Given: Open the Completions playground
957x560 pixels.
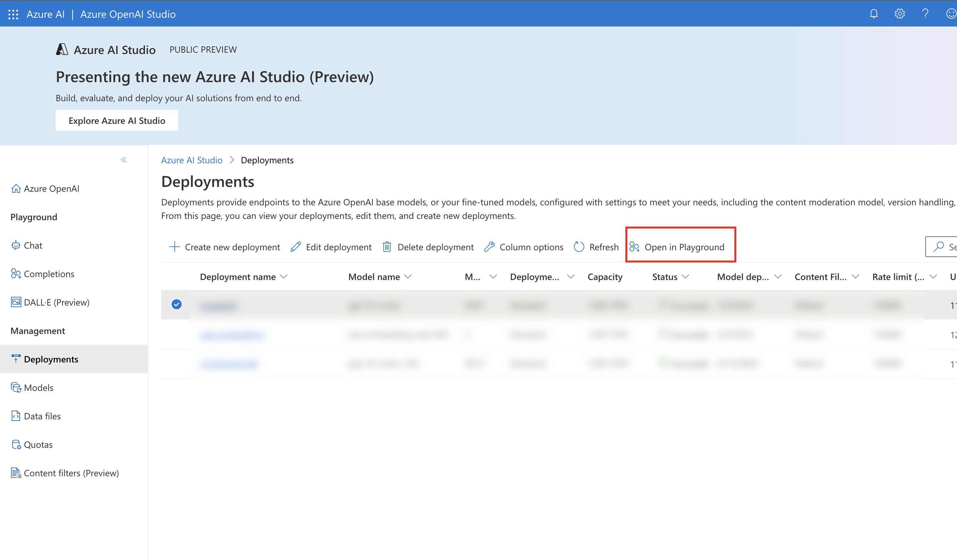Looking at the screenshot, I should pos(49,274).
